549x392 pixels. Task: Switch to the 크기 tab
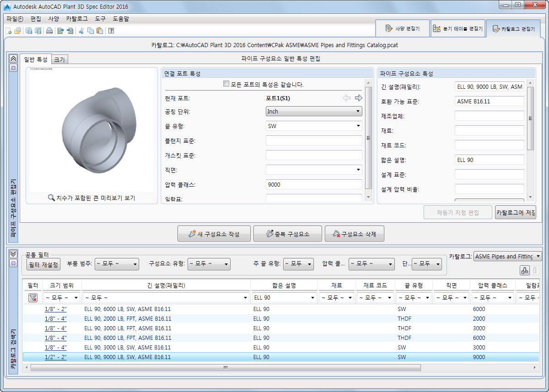click(x=59, y=59)
